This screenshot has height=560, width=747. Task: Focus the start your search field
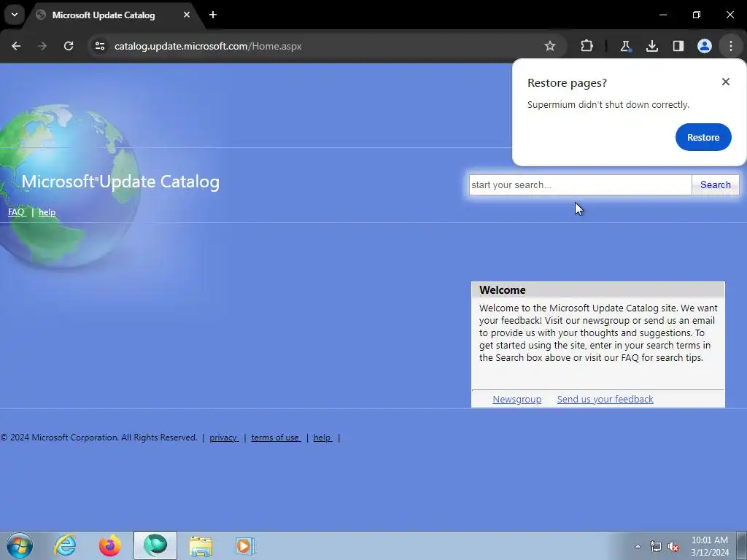tap(580, 184)
